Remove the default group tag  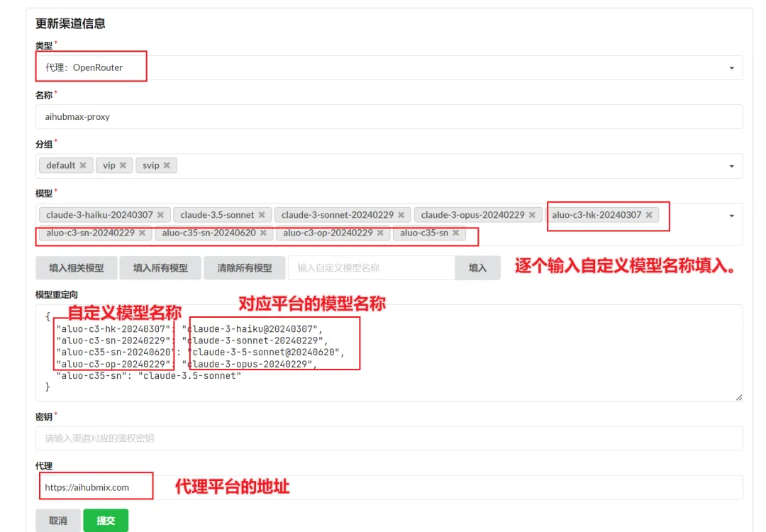pos(82,165)
